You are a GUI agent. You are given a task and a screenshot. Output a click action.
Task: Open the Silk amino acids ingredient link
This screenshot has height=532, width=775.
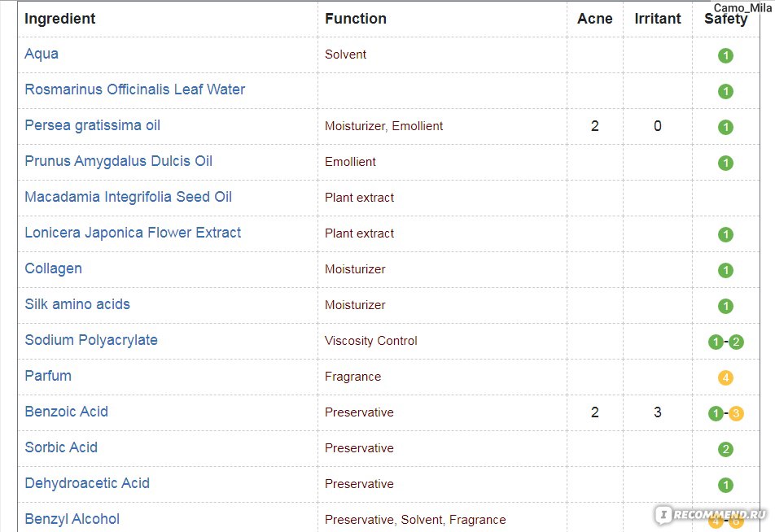click(x=77, y=304)
